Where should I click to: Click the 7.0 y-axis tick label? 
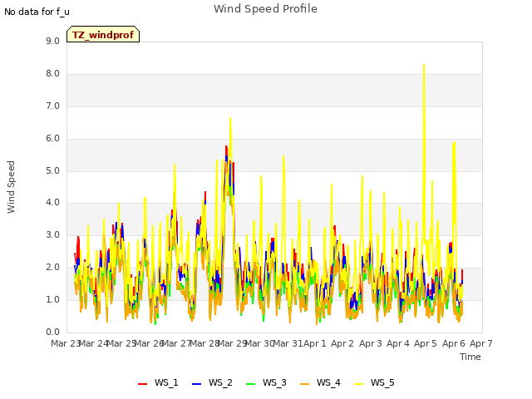point(52,106)
